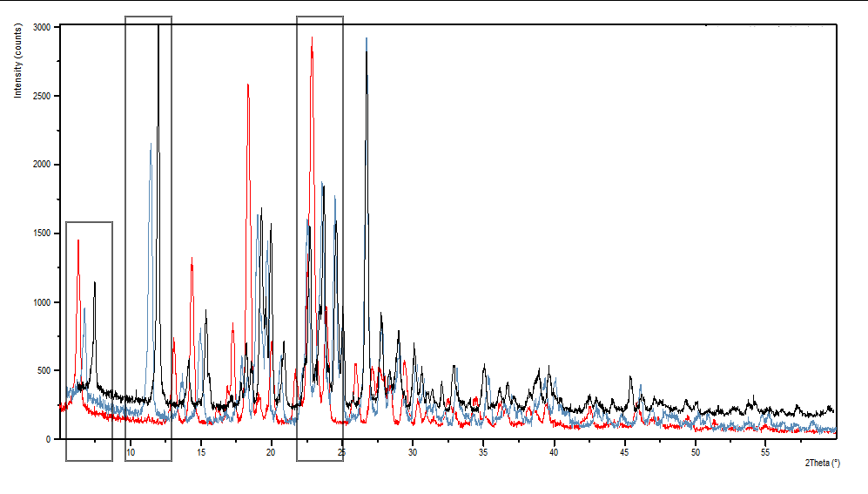Image resolution: width=868 pixels, height=494 pixels.
Task: Select the 10 tick on the 2Theta axis
Action: [x=130, y=453]
